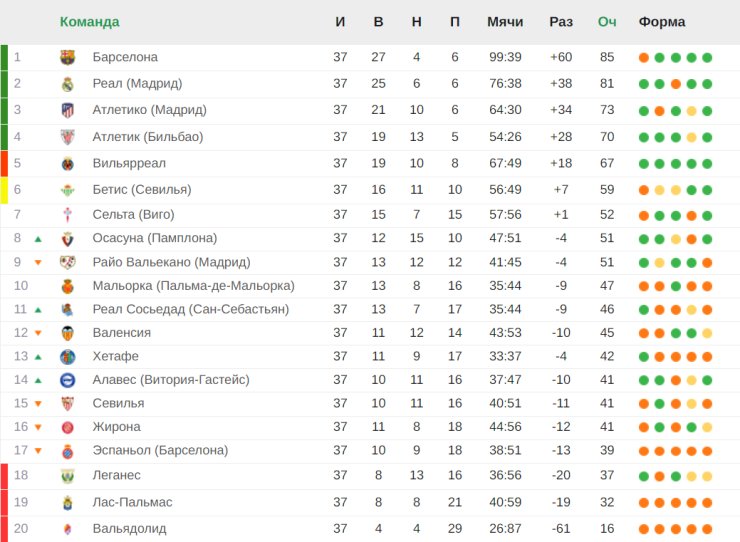Open the Вальядолид team link
Image resolution: width=740 pixels, height=542 pixels.
(129, 528)
